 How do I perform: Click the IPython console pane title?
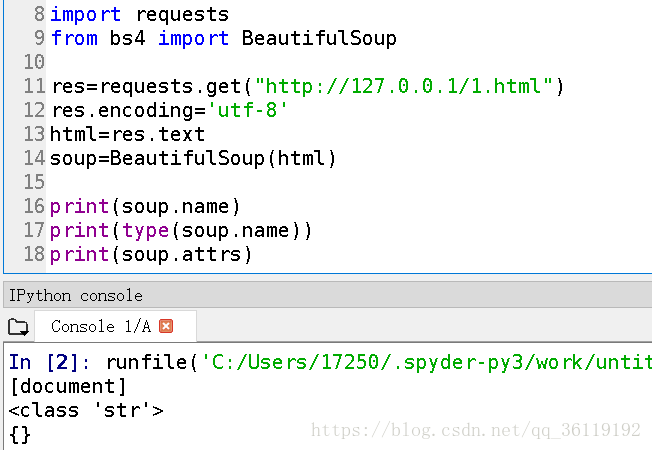coord(76,296)
